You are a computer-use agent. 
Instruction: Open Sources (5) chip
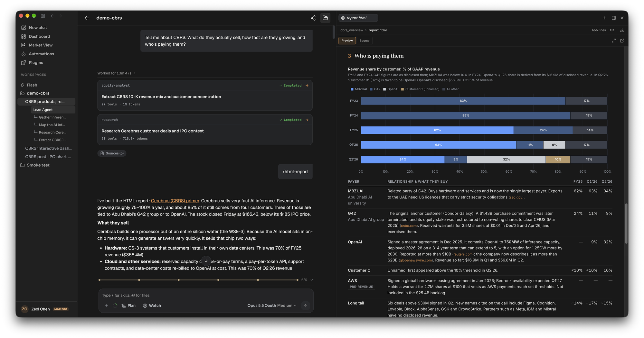tap(112, 153)
